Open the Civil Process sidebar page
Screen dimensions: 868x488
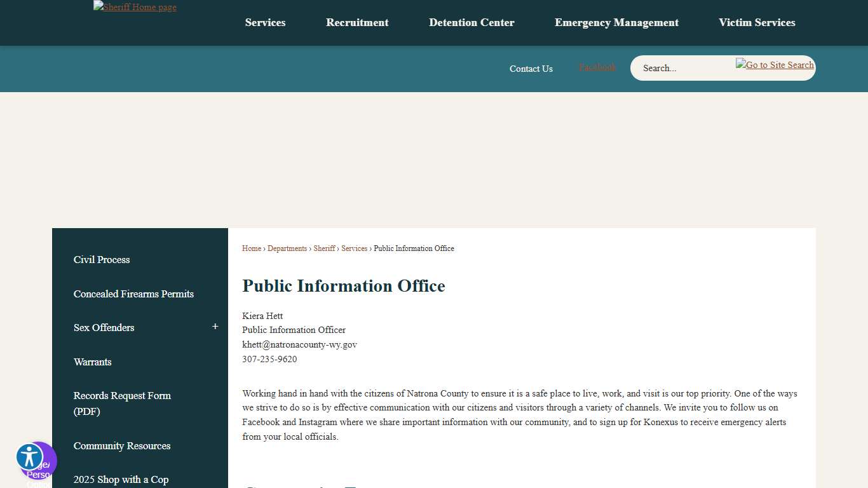pyautogui.click(x=101, y=259)
